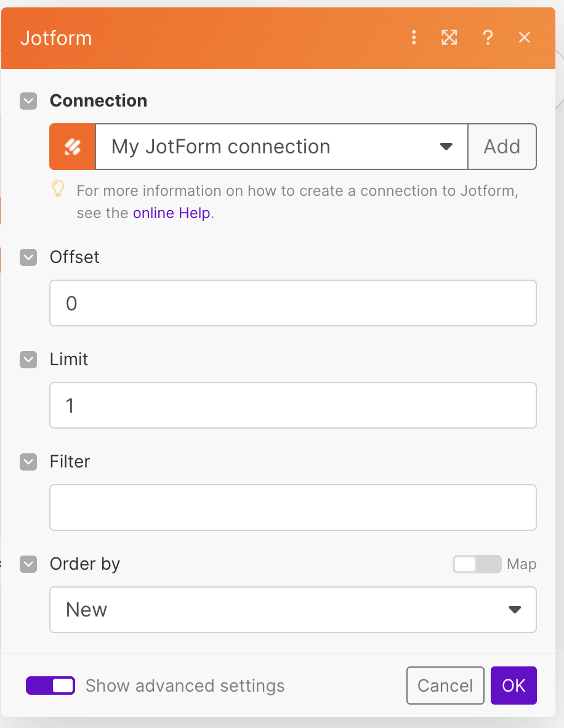564x728 pixels.
Task: Click the orange Jotform logo icon
Action: (x=73, y=147)
